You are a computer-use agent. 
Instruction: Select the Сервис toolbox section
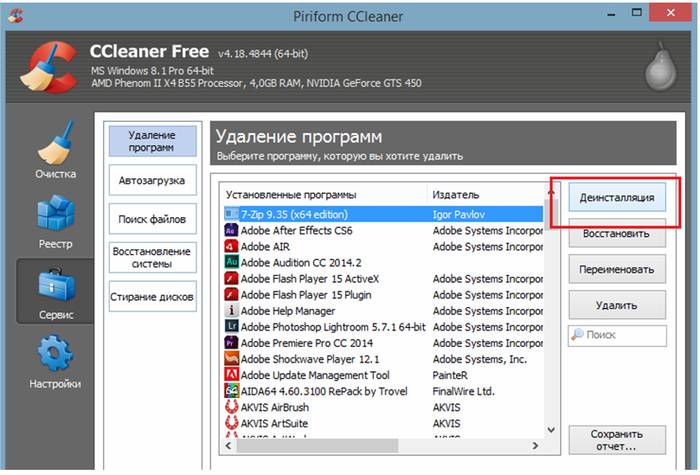click(x=55, y=291)
